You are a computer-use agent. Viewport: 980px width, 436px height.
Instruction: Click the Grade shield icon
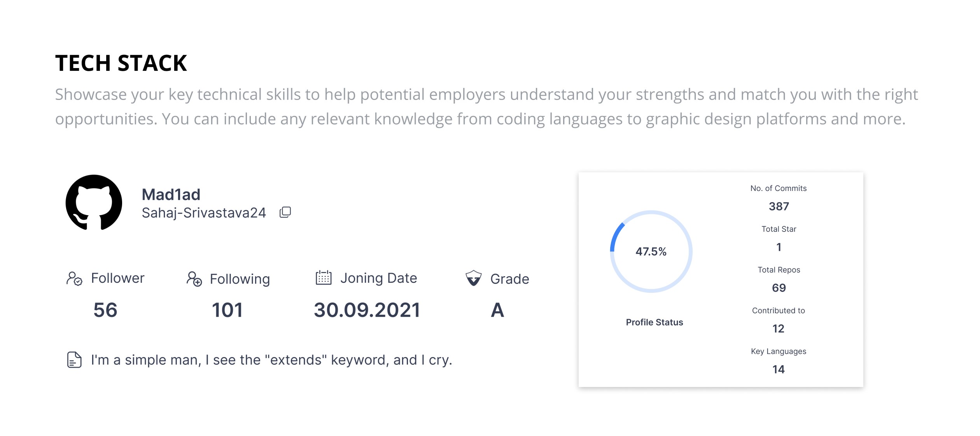coord(473,278)
